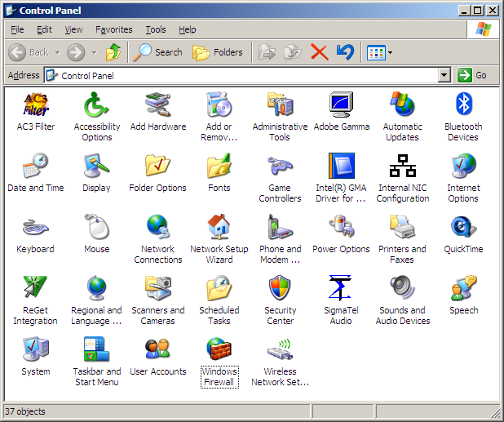Open SigmaTel Audio icon
Image resolution: width=504 pixels, height=422 pixels.
(x=341, y=287)
